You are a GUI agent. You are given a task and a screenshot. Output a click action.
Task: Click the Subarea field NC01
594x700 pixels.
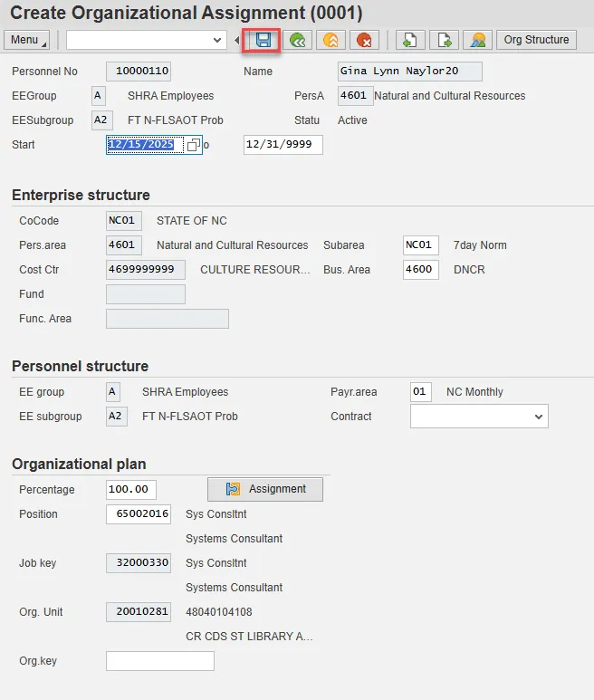point(421,245)
